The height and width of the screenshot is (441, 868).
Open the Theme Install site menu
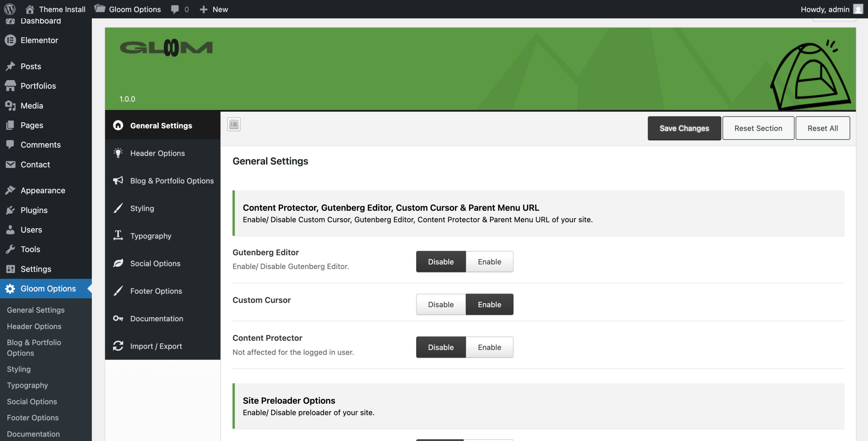[56, 9]
